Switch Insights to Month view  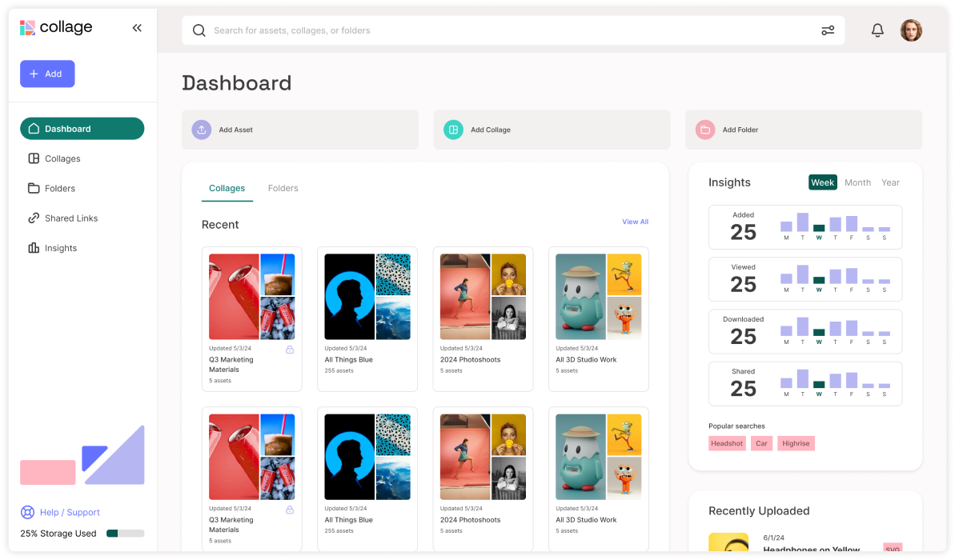pyautogui.click(x=857, y=182)
